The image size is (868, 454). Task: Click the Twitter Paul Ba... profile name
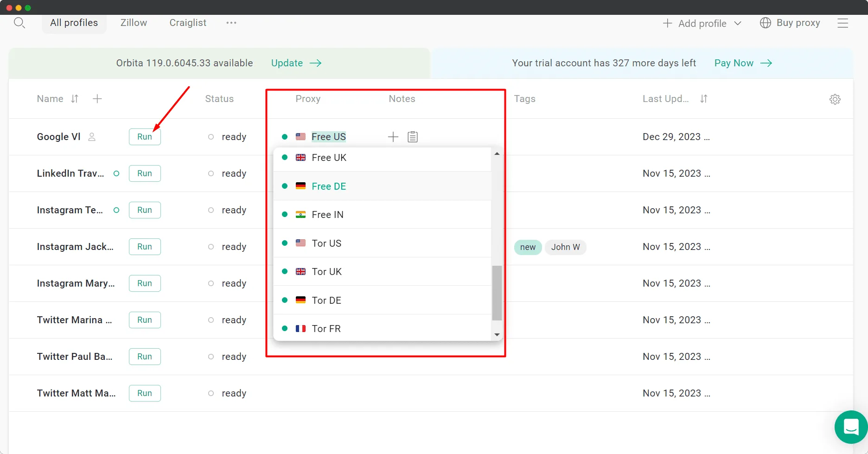coord(75,357)
